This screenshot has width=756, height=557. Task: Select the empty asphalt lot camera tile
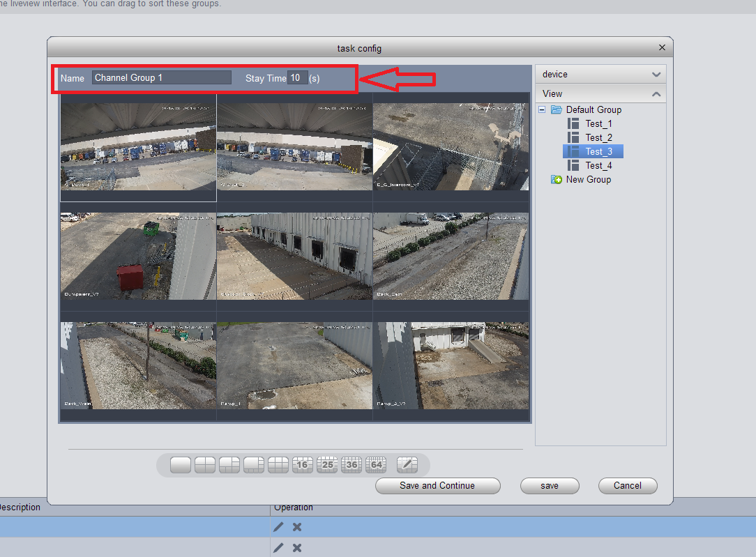pos(294,366)
